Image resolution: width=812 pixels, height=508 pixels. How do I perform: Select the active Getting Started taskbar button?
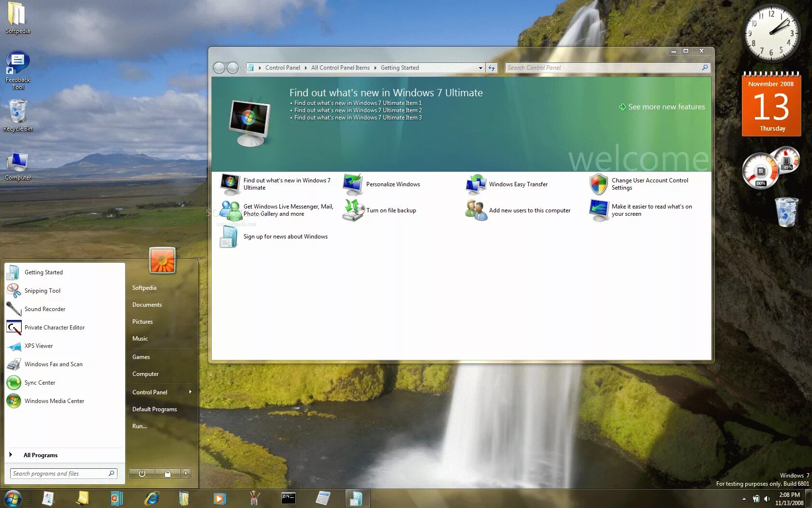tap(357, 498)
